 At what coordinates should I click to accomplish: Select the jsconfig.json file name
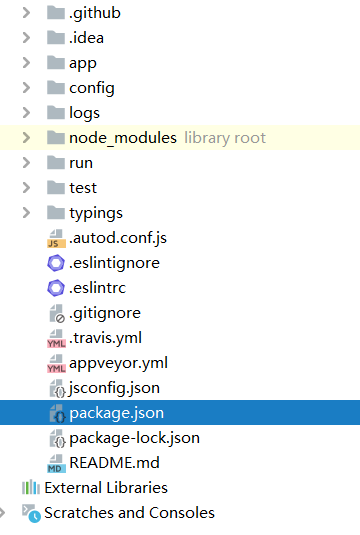pyautogui.click(x=114, y=388)
